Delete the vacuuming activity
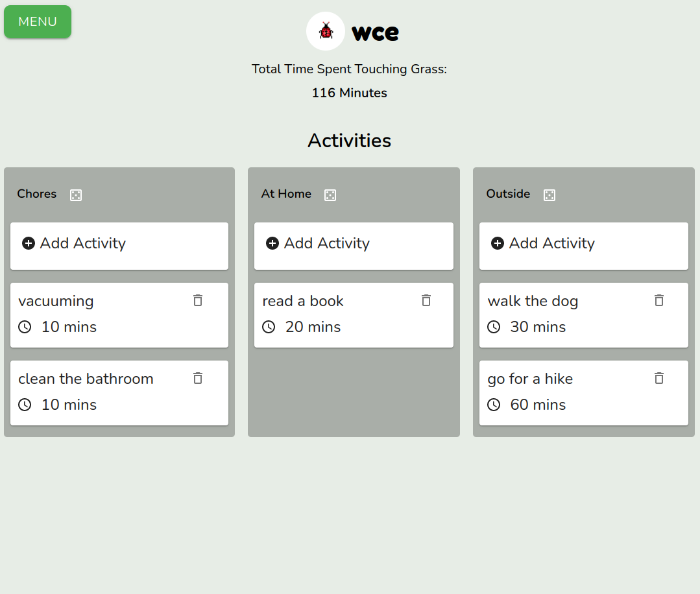This screenshot has width=700, height=594. coord(197,300)
